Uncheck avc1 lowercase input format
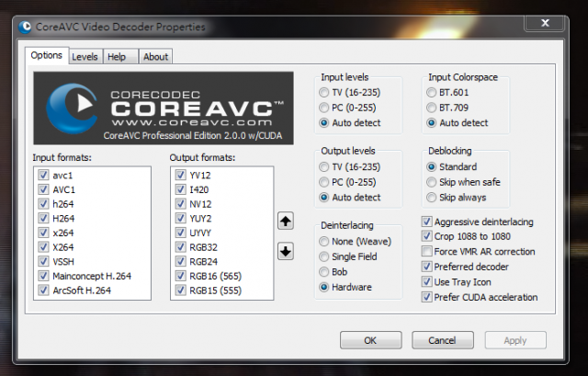Image resolution: width=588 pixels, height=376 pixels. click(43, 175)
